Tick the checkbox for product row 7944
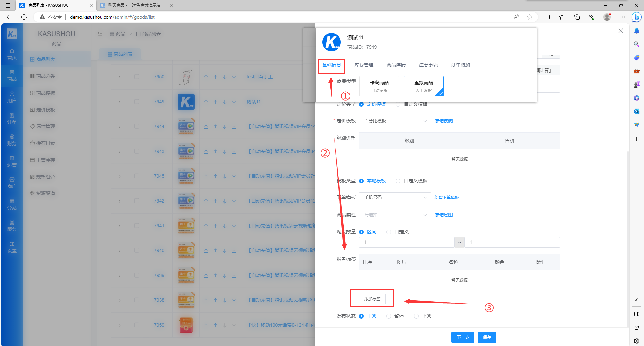 point(137,126)
